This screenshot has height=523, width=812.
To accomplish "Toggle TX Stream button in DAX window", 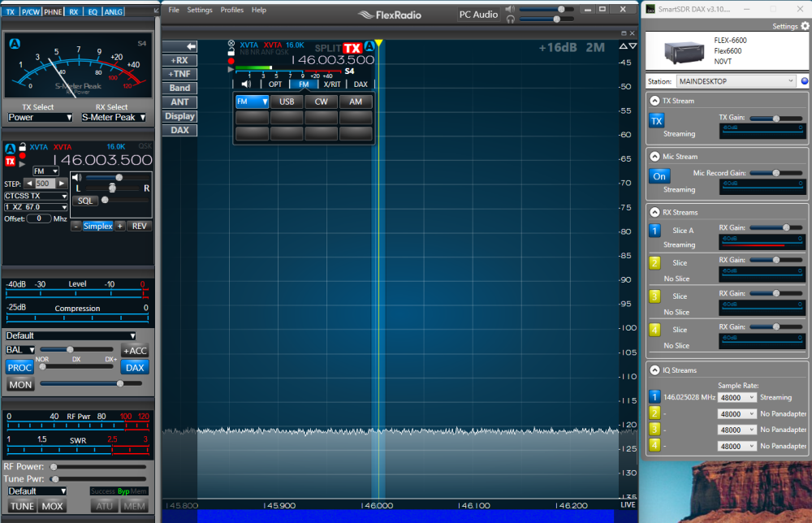I will (x=657, y=121).
